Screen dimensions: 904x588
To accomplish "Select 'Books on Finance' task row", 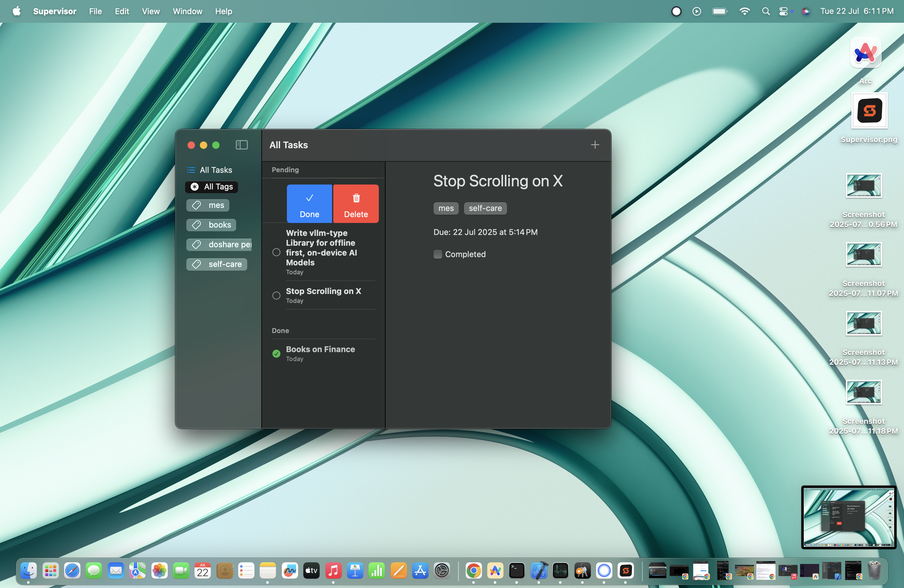I will [323, 354].
